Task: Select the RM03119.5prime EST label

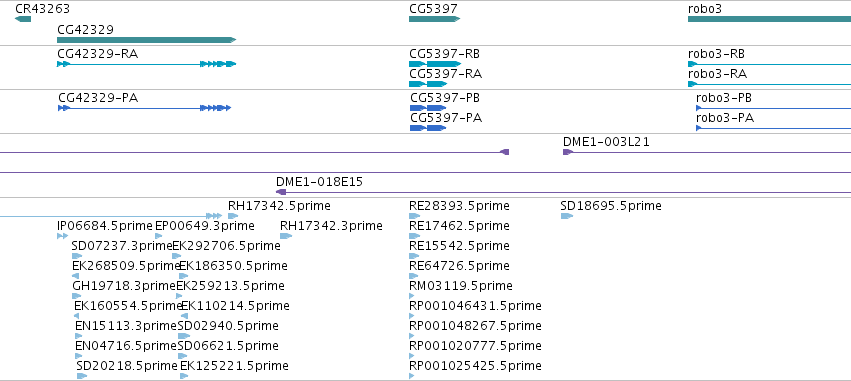Action: pos(461,285)
